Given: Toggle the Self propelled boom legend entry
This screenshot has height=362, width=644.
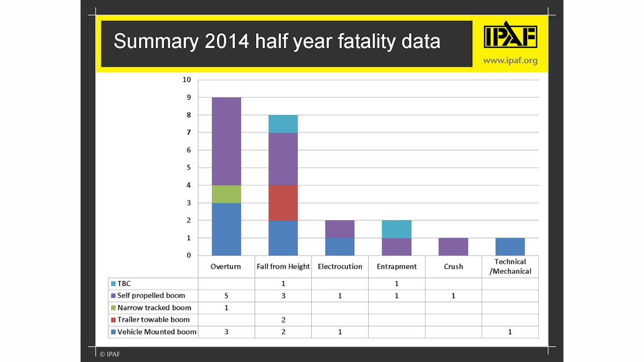Looking at the screenshot, I should click(x=145, y=295).
